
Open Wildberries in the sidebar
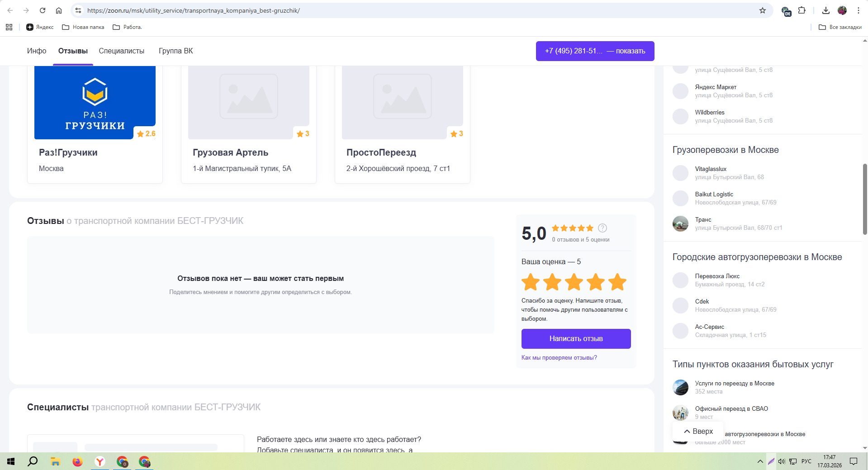[x=710, y=112]
